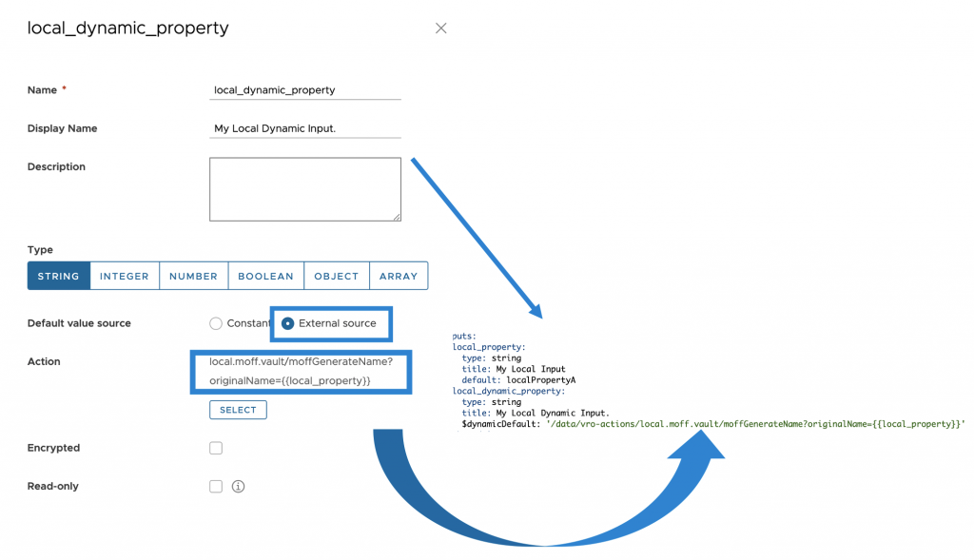This screenshot has height=560, width=974.
Task: Click the dialog title local_dynamic_property
Action: 128,28
